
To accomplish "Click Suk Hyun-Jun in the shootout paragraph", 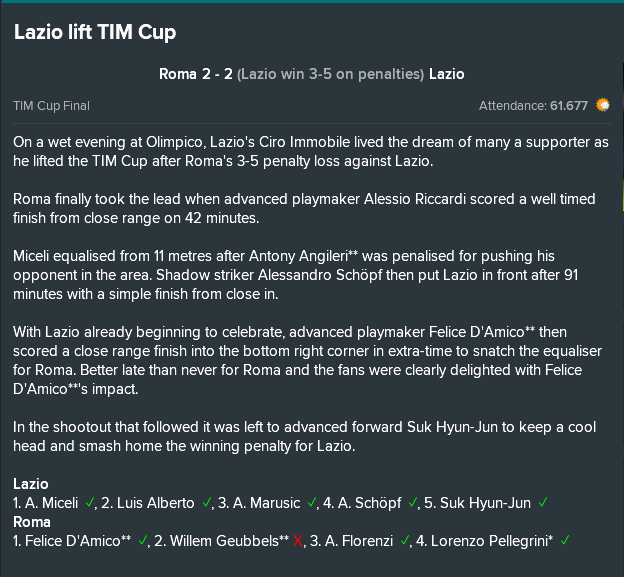I will [452, 427].
